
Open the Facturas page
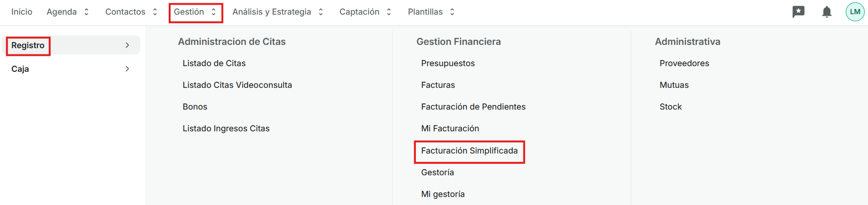pos(438,85)
